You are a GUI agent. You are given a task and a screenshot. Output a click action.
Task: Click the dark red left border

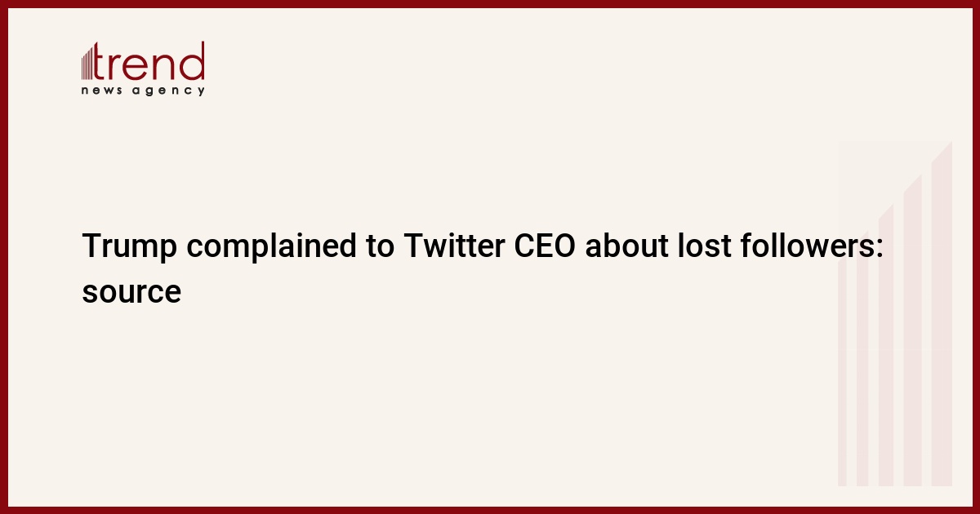point(3,257)
